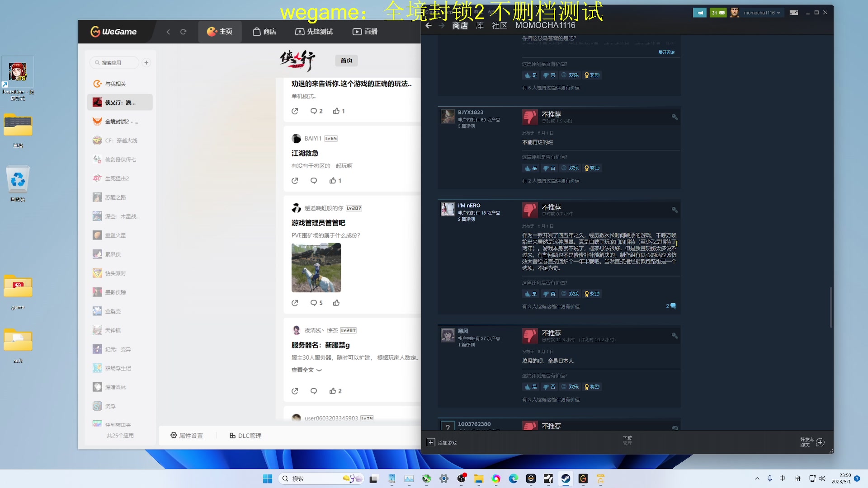Like the 江湖救急 post
This screenshot has width=868, height=488.
click(x=335, y=181)
